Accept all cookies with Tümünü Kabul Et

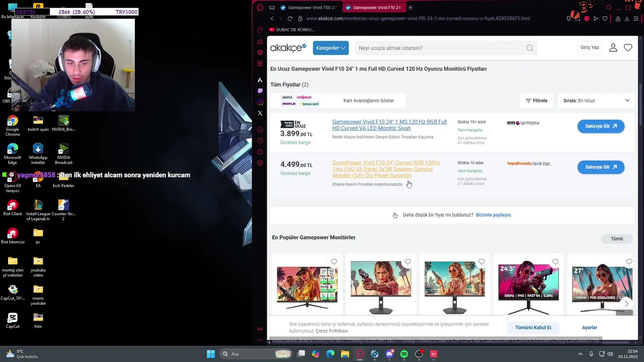[533, 327]
